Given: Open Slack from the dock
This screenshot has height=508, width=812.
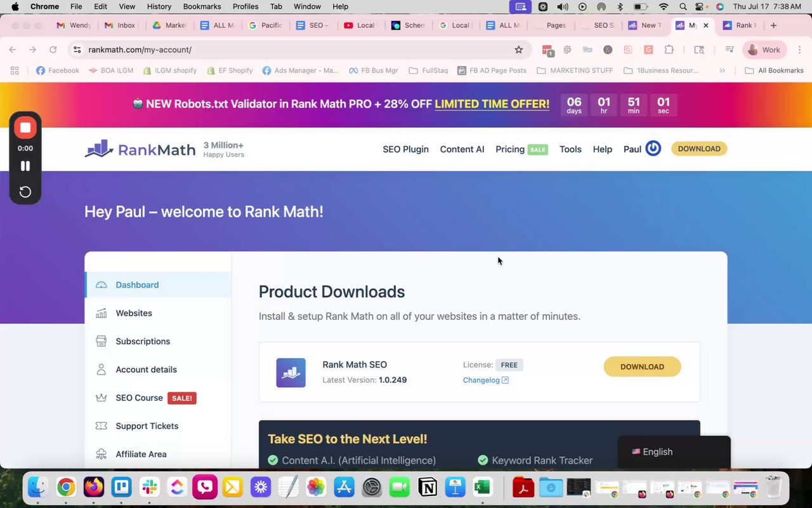Looking at the screenshot, I should (x=149, y=487).
